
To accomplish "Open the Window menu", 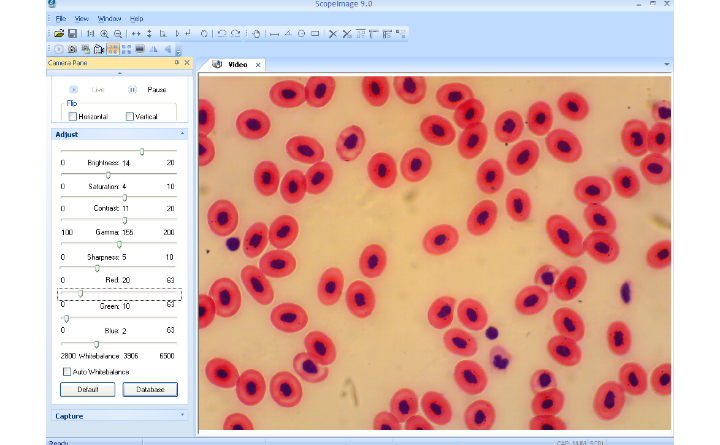I will pos(110,18).
